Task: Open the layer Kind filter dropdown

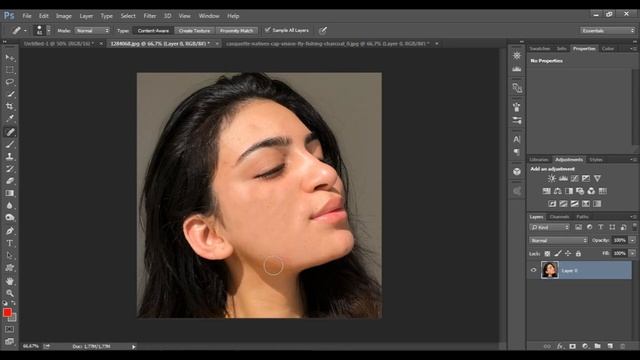Action: point(549,227)
